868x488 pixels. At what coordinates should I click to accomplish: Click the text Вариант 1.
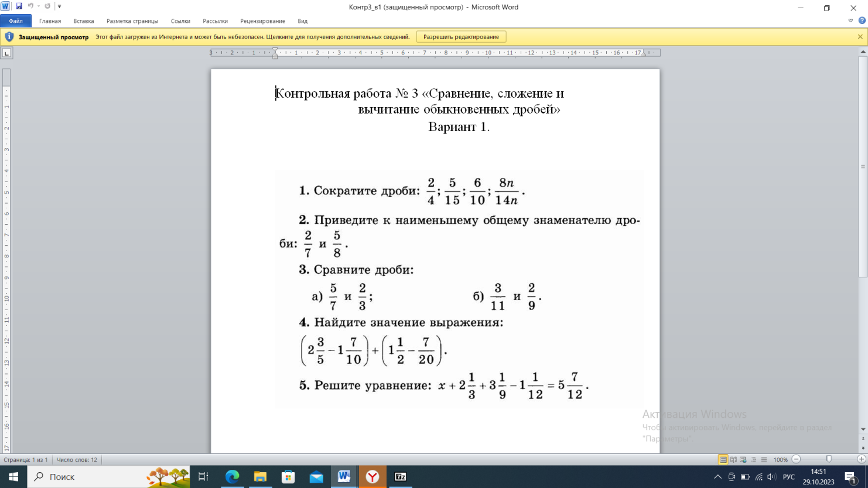(459, 127)
